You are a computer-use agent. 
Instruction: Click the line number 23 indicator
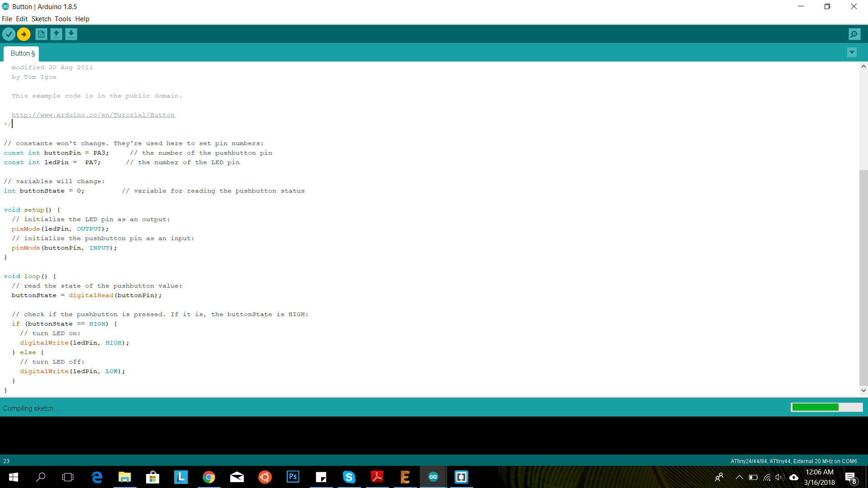coord(6,461)
